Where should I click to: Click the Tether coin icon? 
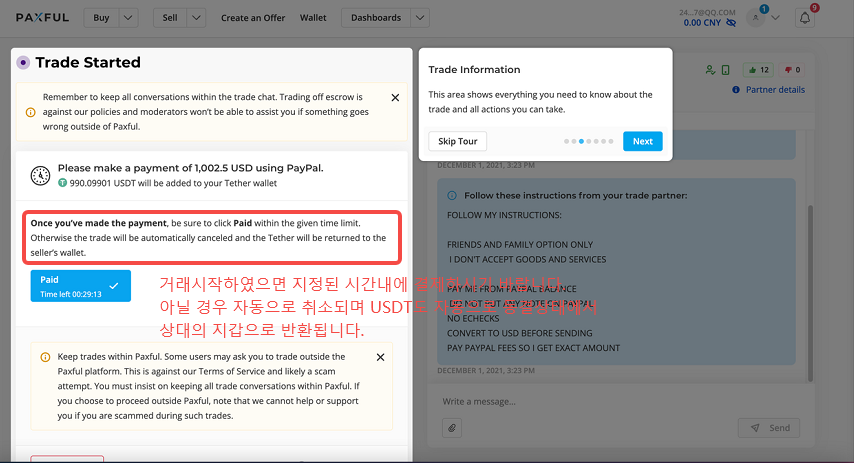point(63,183)
